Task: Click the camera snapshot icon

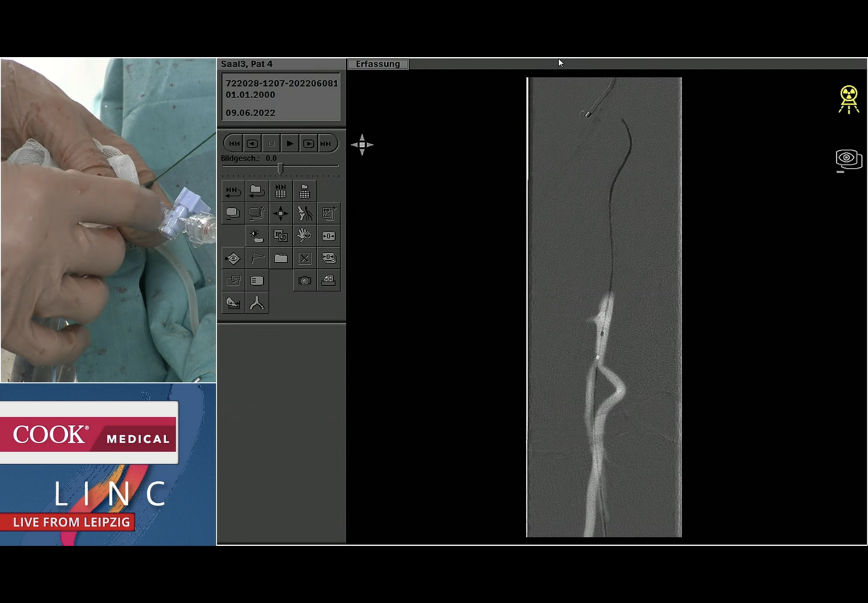Action: tap(305, 281)
